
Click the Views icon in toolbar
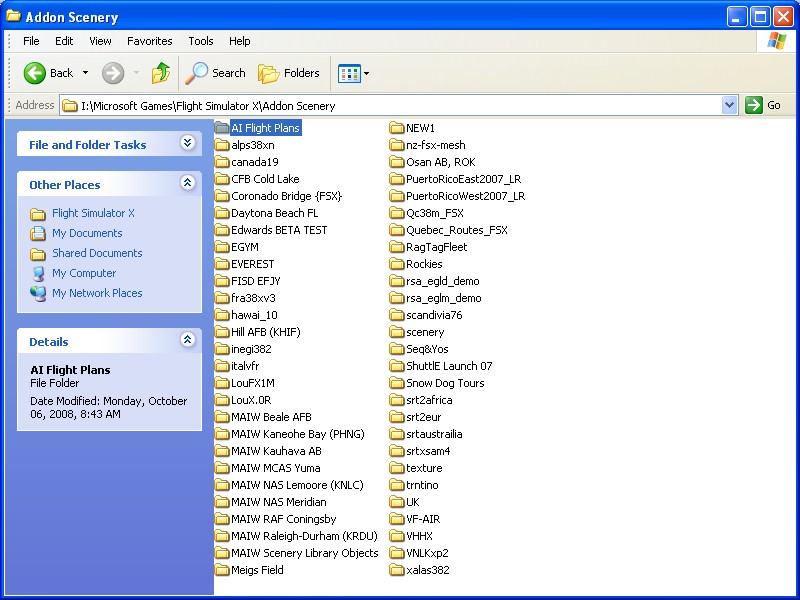click(349, 73)
